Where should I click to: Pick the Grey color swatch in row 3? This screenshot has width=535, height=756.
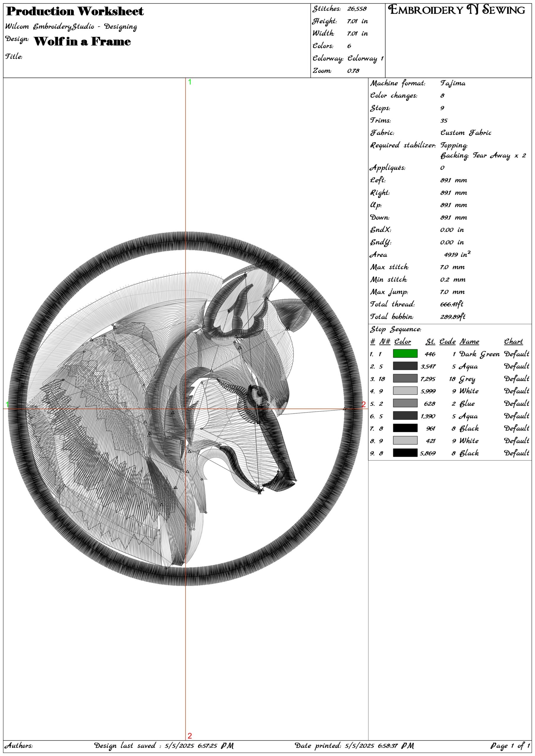click(405, 378)
